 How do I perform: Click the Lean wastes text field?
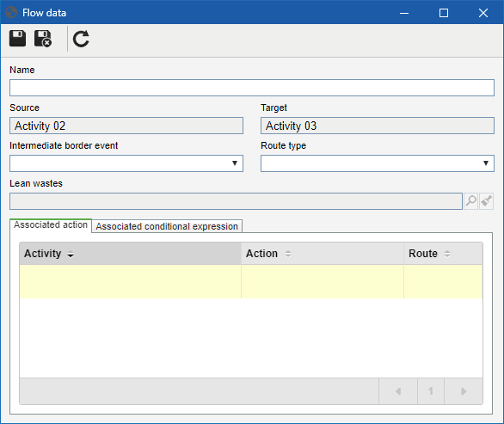[x=236, y=201]
